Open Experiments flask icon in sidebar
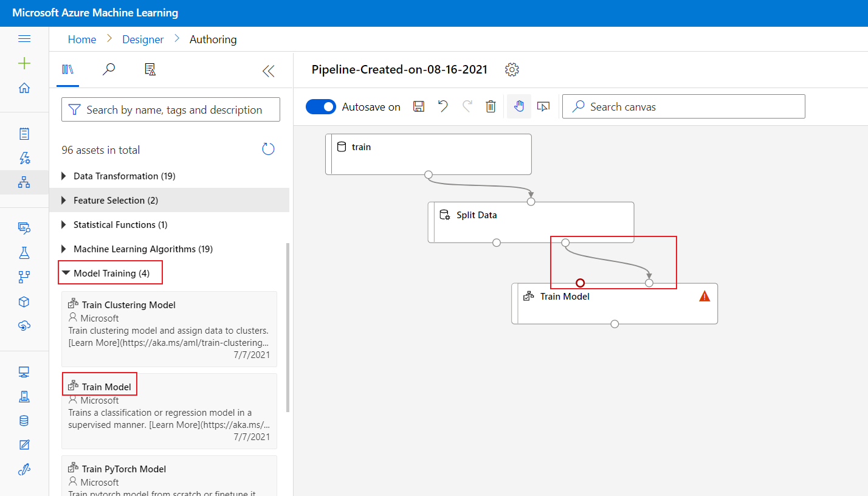The image size is (868, 496). pos(24,253)
